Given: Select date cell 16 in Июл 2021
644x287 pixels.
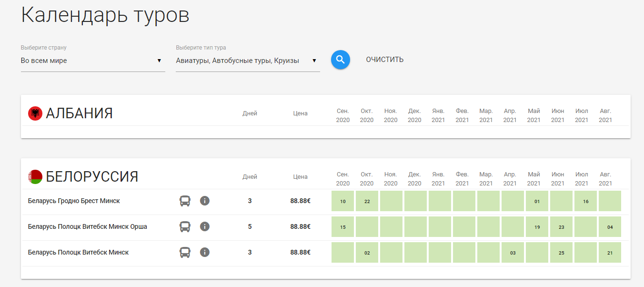Looking at the screenshot, I should [x=585, y=201].
